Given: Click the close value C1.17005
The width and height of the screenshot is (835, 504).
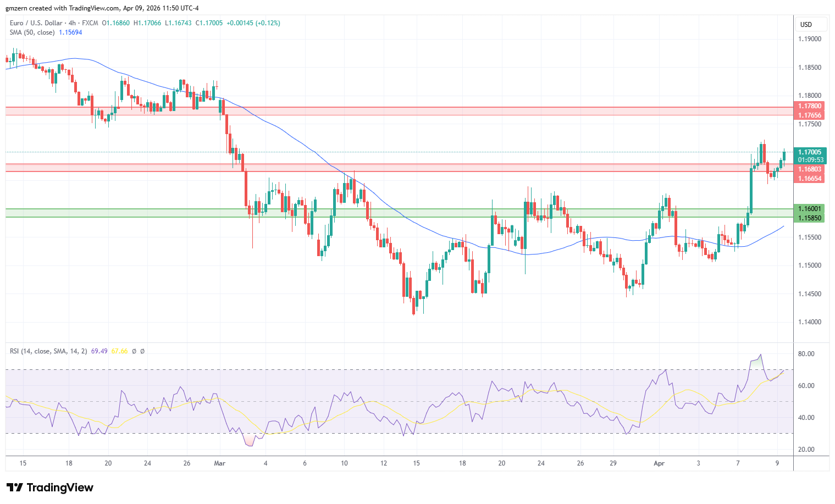Looking at the screenshot, I should click(x=209, y=23).
